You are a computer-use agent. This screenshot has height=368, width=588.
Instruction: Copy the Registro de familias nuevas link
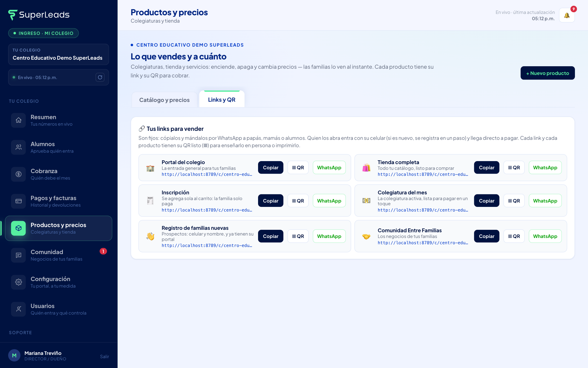pyautogui.click(x=271, y=236)
